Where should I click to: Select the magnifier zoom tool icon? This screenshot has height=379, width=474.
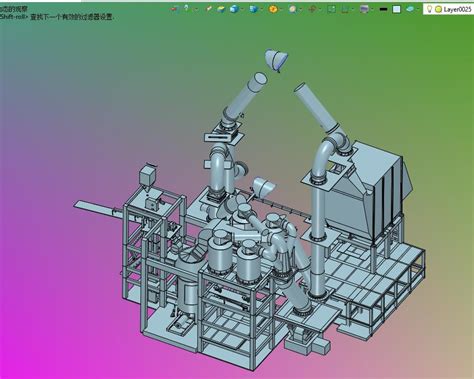coord(293,9)
